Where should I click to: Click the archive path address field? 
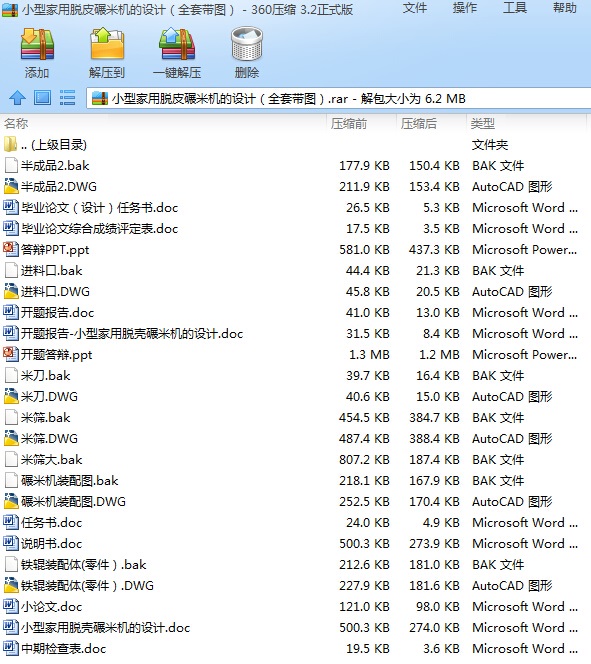click(x=339, y=99)
